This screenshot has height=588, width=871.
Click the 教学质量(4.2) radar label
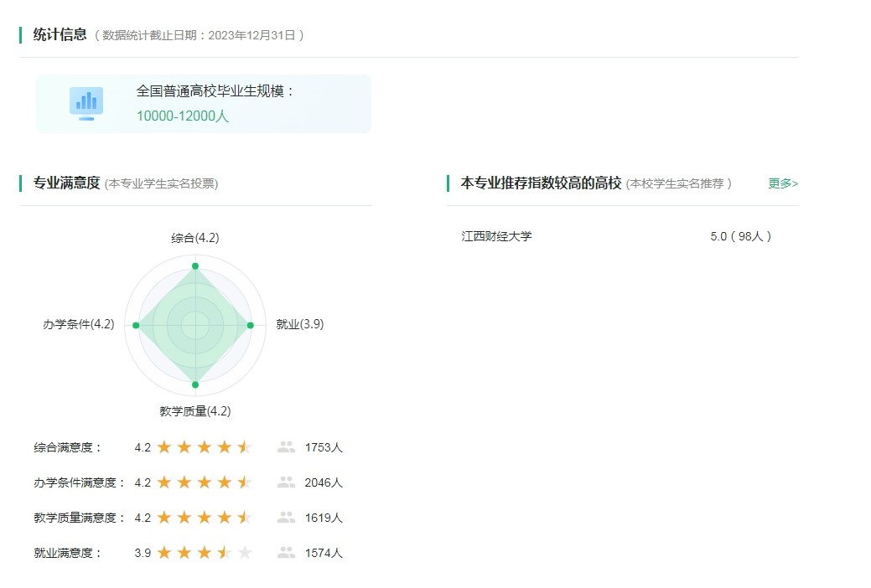pyautogui.click(x=195, y=411)
